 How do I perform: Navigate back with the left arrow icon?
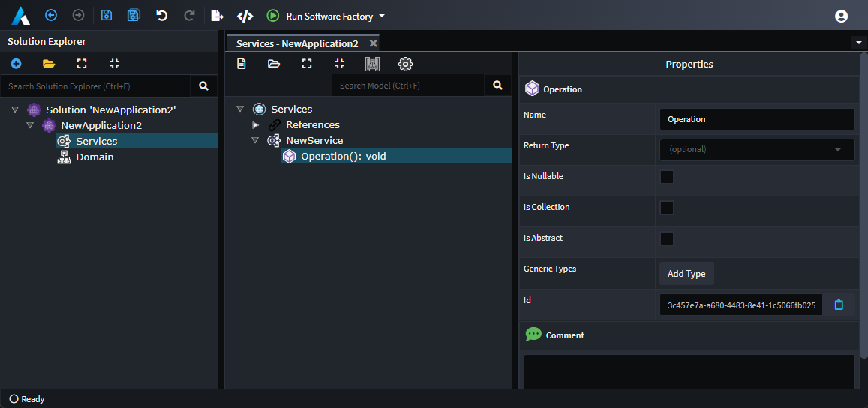[51, 16]
